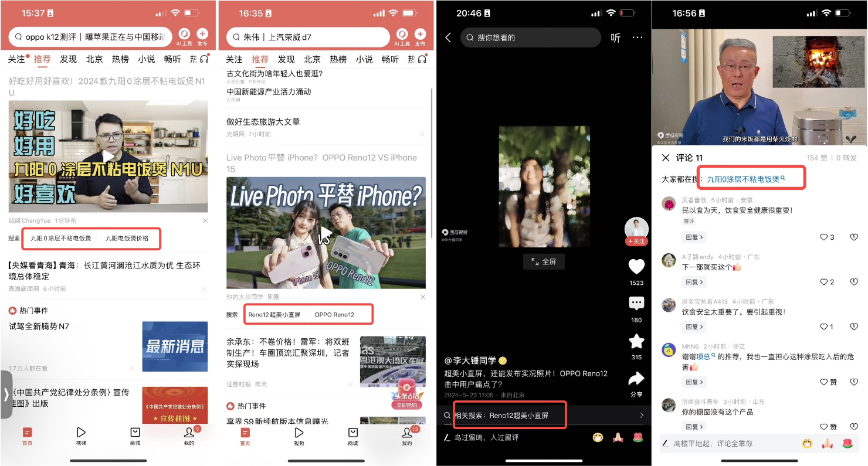Viewport: 868px width, 466px height.
Task: Open the three-dot more menu on video page
Action: [x=638, y=38]
